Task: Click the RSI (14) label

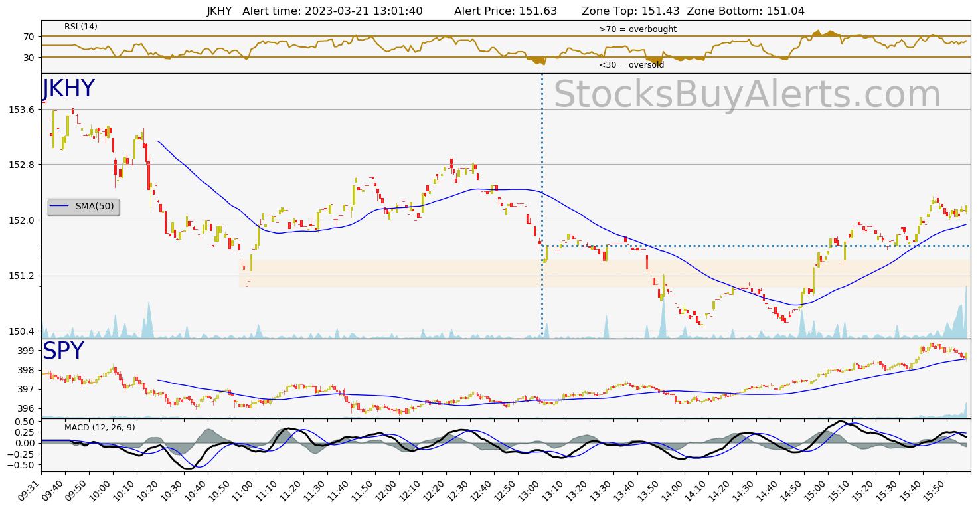Action: (x=81, y=27)
